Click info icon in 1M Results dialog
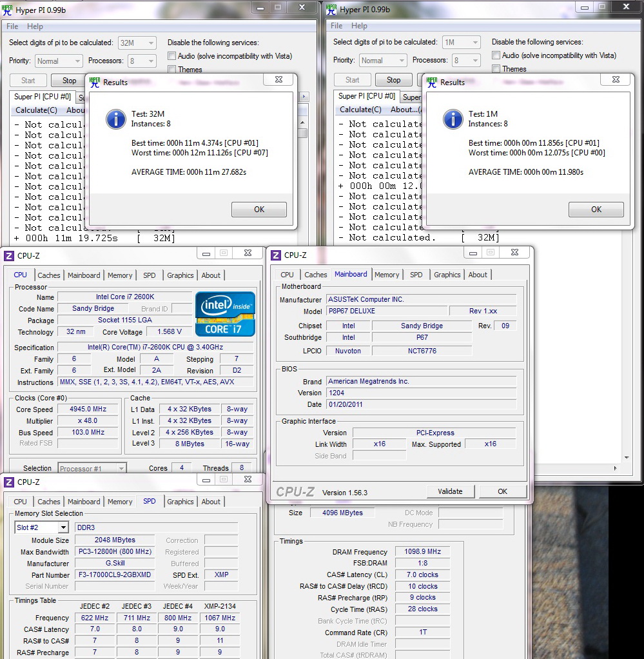This screenshot has height=659, width=644. pyautogui.click(x=453, y=119)
